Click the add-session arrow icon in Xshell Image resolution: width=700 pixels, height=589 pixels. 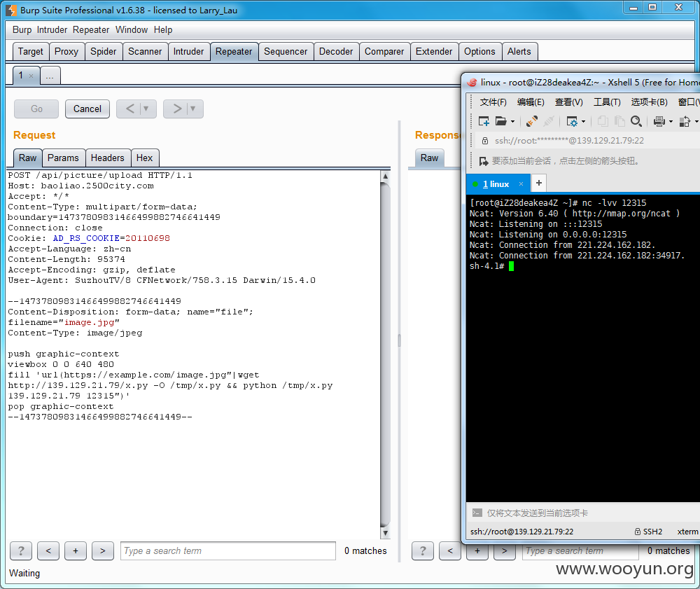point(484,161)
